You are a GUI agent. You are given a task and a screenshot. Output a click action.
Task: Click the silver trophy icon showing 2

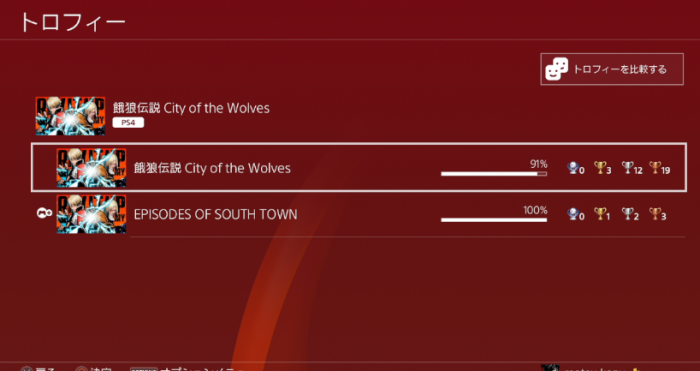pos(628,214)
